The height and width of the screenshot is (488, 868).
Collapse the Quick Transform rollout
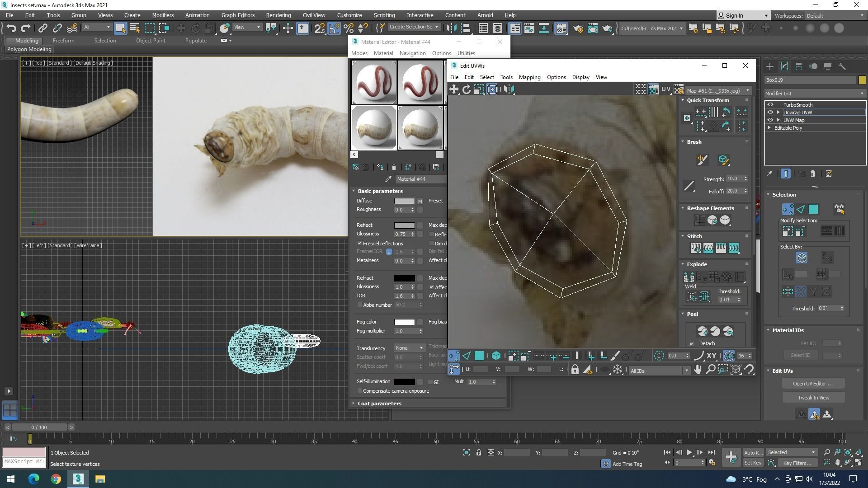coord(708,100)
